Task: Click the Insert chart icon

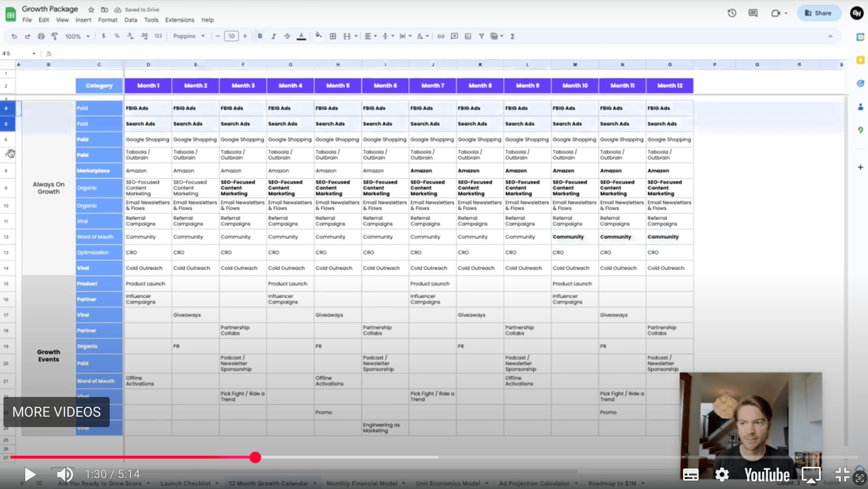Action: pos(468,36)
